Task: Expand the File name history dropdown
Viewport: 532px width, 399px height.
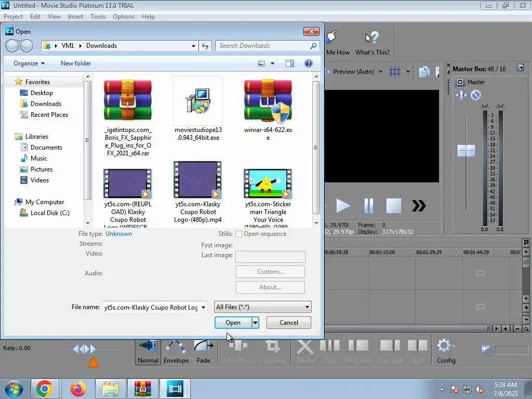Action: point(203,308)
